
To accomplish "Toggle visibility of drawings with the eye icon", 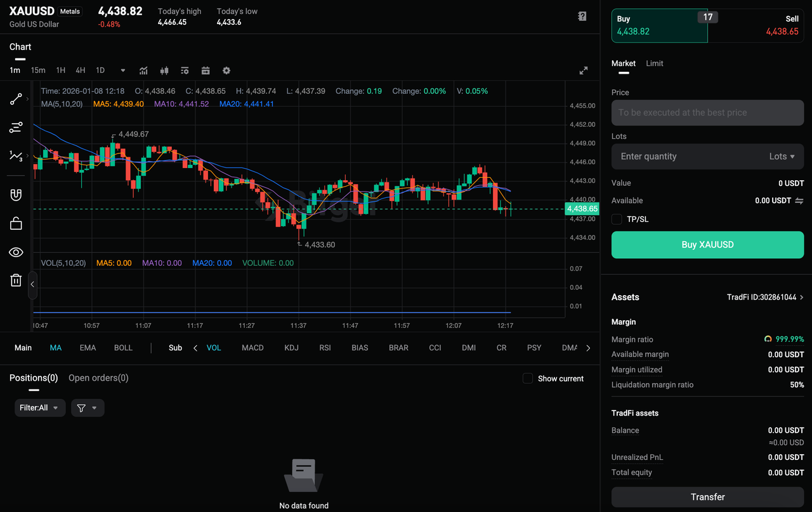I will click(x=16, y=252).
